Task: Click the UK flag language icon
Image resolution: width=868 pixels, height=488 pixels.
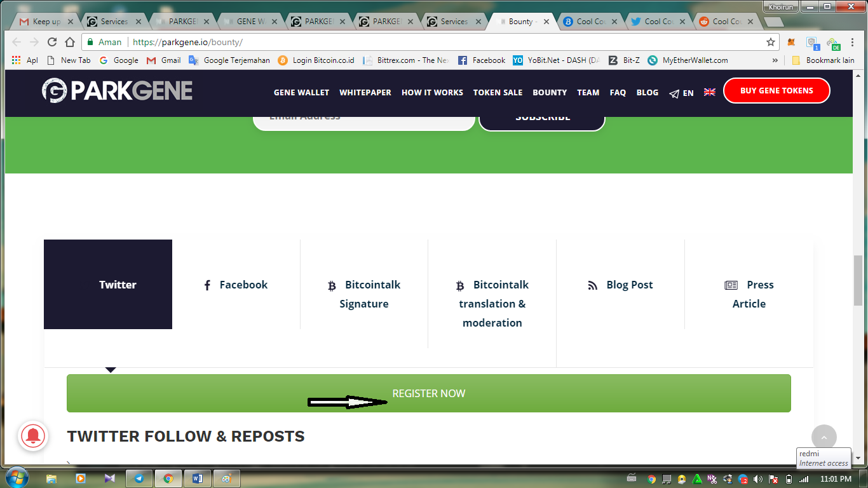Action: 710,92
